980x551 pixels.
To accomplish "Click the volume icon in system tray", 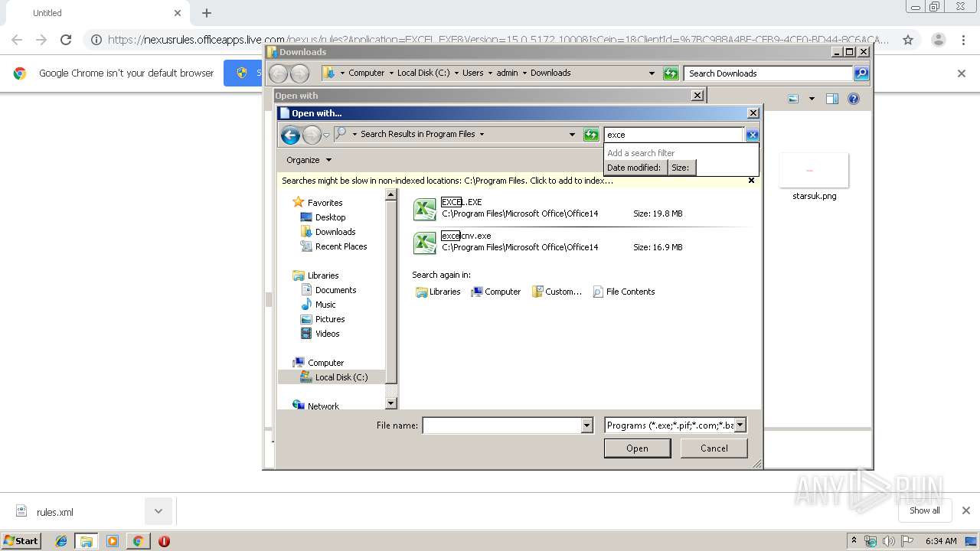I will [x=888, y=541].
